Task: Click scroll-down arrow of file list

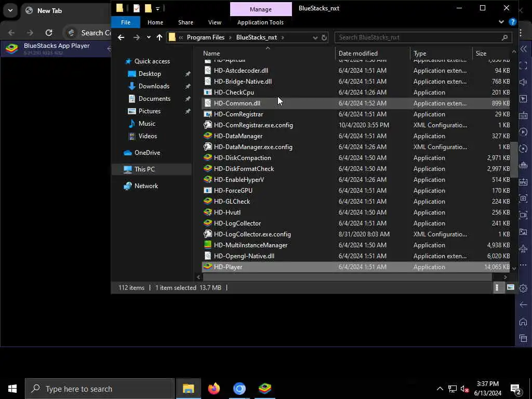Action: [x=514, y=269]
